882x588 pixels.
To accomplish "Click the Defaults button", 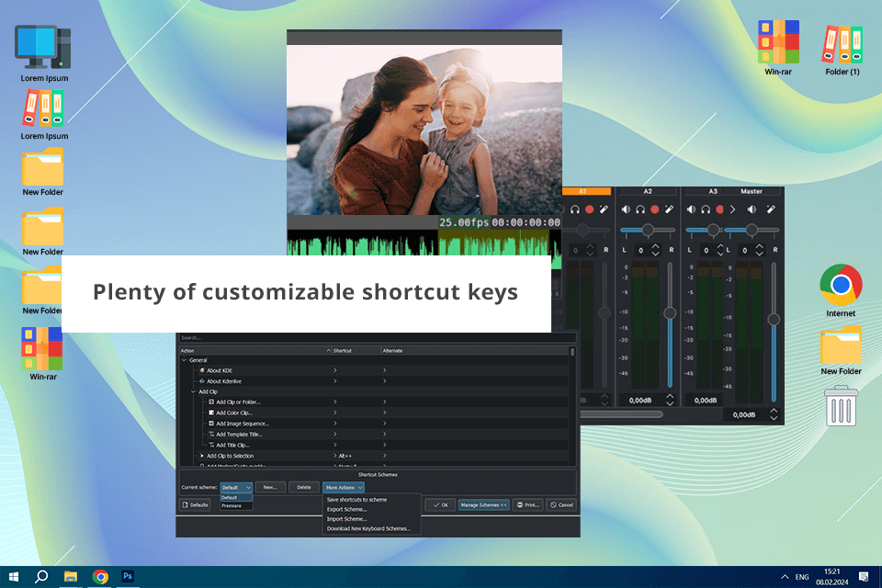I will click(195, 504).
